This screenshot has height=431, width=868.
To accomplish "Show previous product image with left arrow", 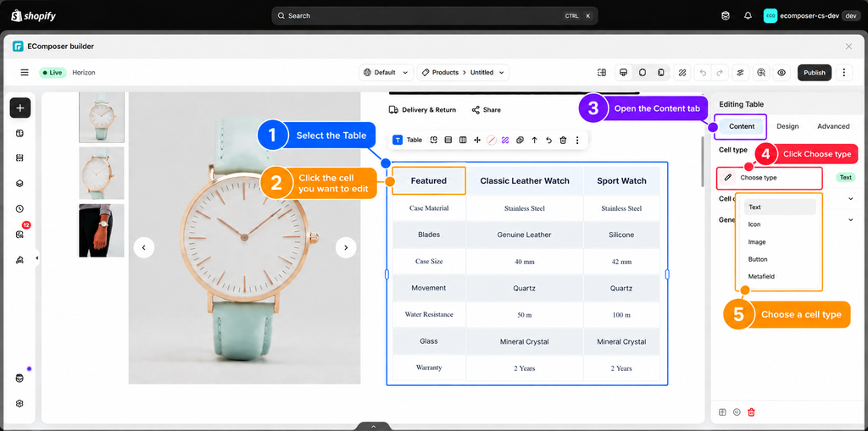I will click(x=144, y=247).
